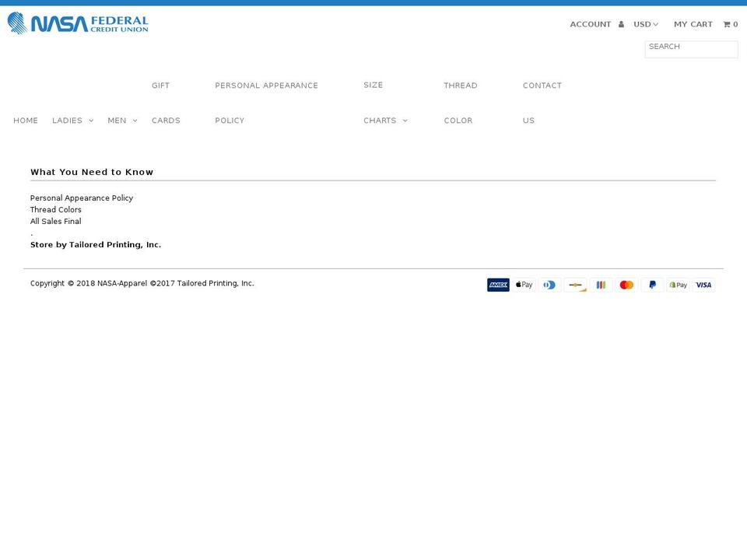Click the Mastercard payment icon
747x560 pixels.
pos(627,285)
